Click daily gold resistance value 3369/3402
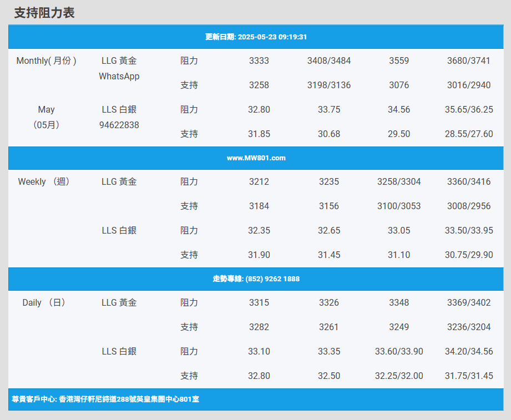Image resolution: width=511 pixels, height=420 pixels. tap(469, 303)
